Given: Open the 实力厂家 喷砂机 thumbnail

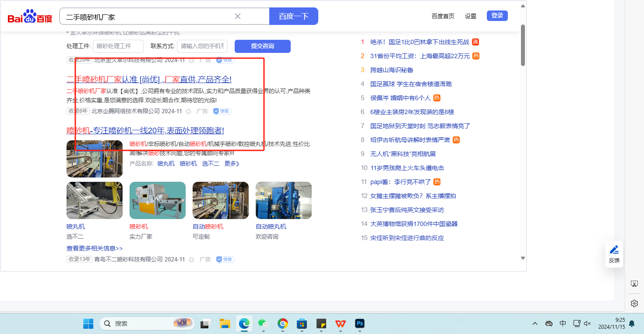Looking at the screenshot, I should 158,200.
